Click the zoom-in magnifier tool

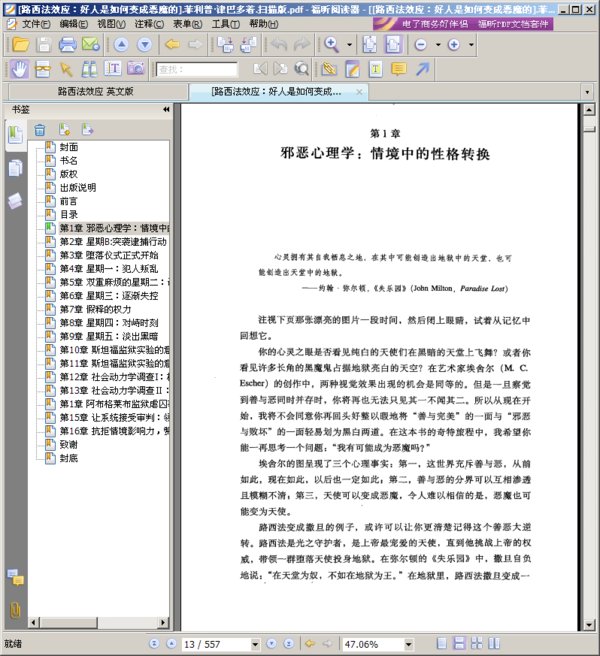(x=331, y=44)
